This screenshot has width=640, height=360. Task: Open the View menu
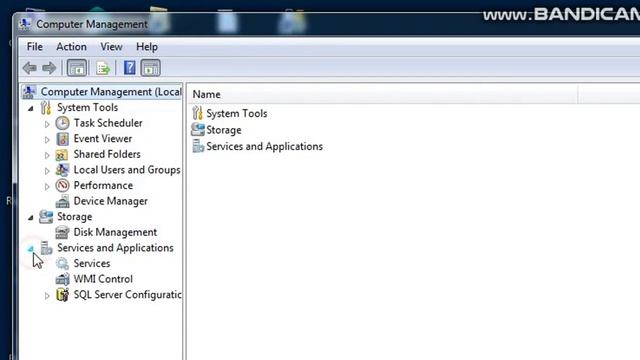coord(111,47)
